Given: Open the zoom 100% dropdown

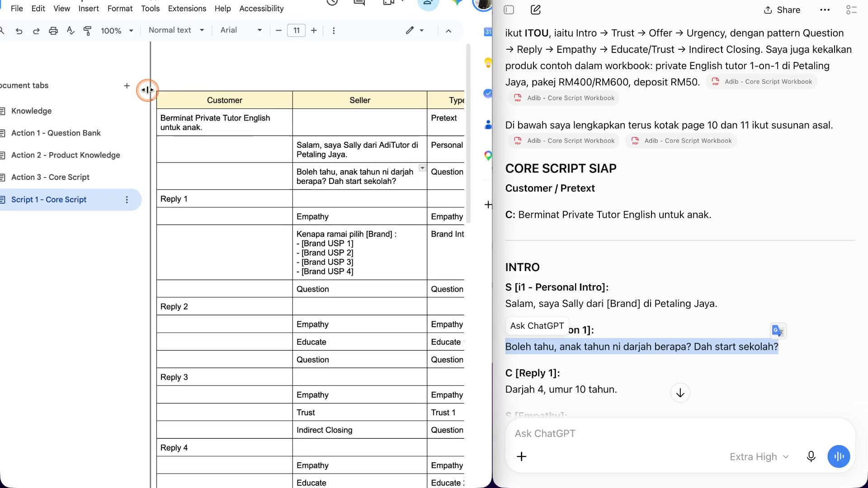Looking at the screenshot, I should 117,31.
